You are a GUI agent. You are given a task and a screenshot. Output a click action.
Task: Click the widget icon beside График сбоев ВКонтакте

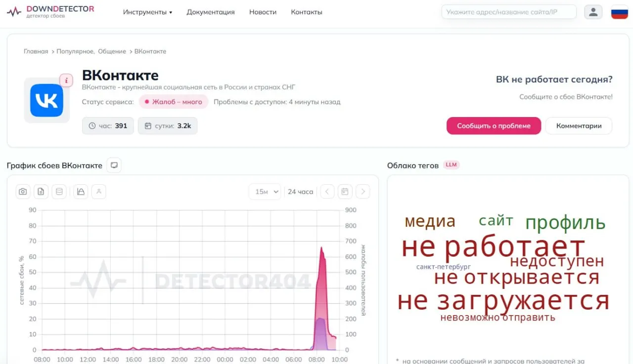click(x=114, y=165)
